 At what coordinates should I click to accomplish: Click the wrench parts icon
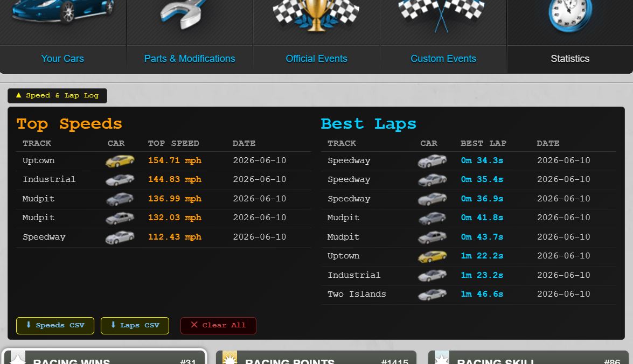[x=184, y=14]
